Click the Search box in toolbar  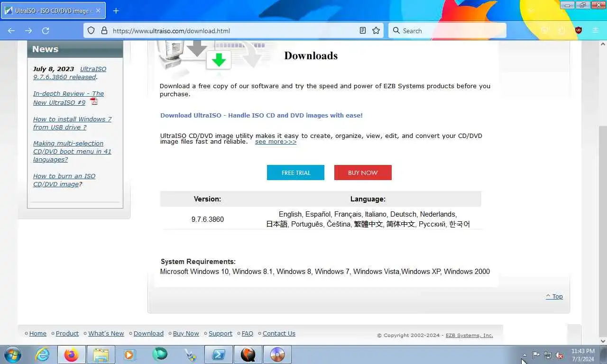(x=447, y=30)
